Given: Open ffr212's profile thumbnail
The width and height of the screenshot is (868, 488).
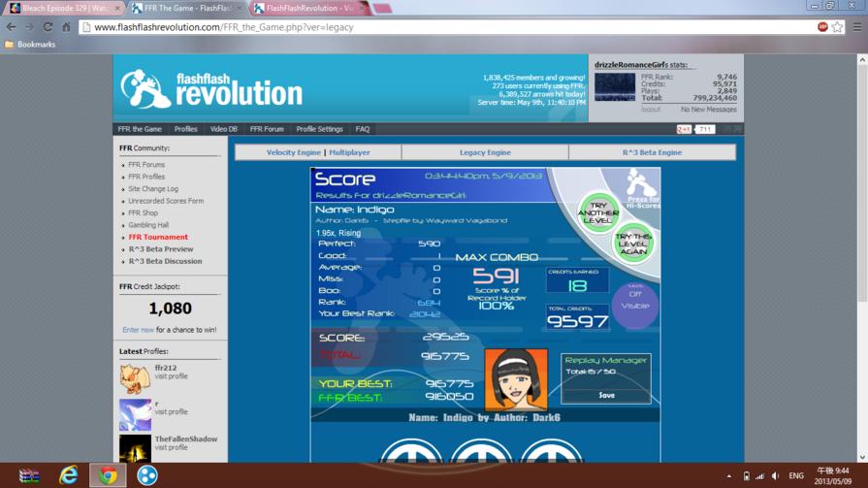Looking at the screenshot, I should pos(135,378).
